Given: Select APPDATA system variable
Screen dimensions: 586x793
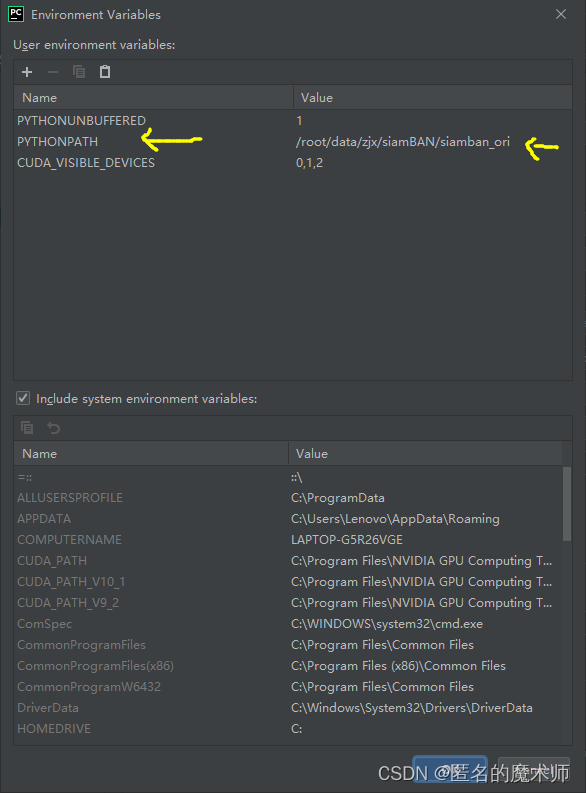Looking at the screenshot, I should [44, 519].
